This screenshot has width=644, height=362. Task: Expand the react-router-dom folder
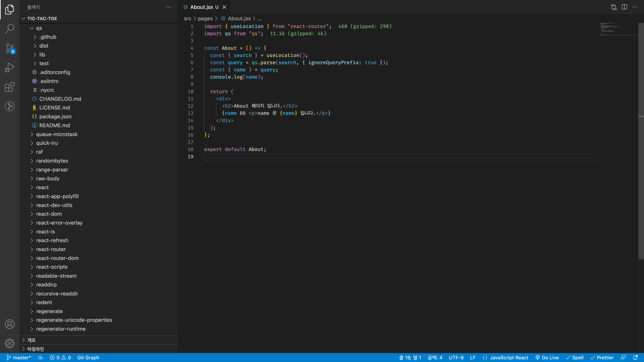point(57,258)
